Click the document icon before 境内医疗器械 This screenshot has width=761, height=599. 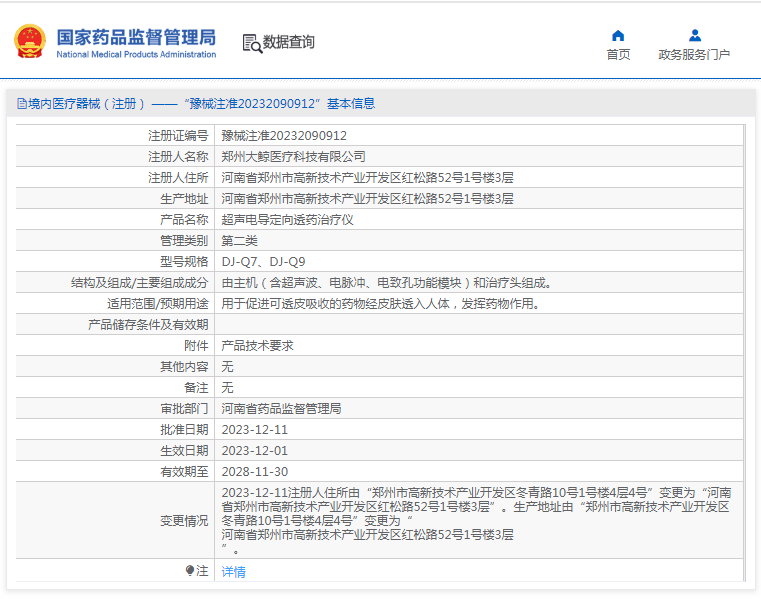pyautogui.click(x=21, y=104)
